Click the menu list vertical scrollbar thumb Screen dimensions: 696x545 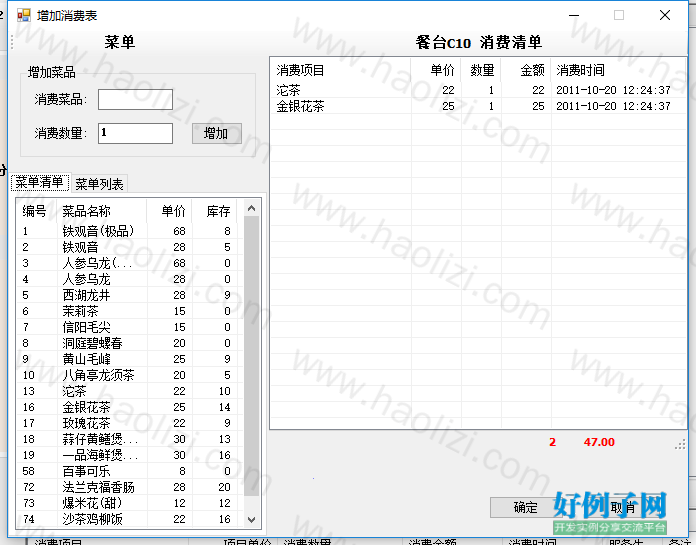pos(251,356)
